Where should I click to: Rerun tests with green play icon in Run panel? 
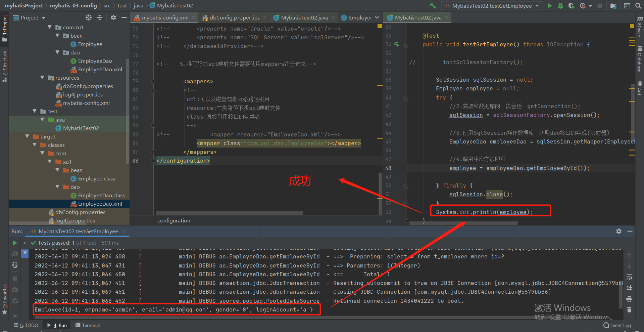(15, 243)
